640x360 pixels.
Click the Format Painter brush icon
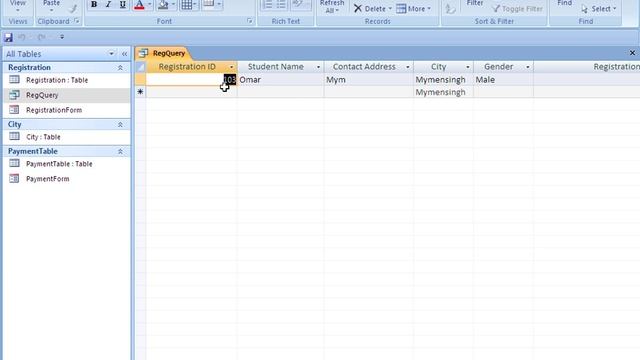[73, 8]
